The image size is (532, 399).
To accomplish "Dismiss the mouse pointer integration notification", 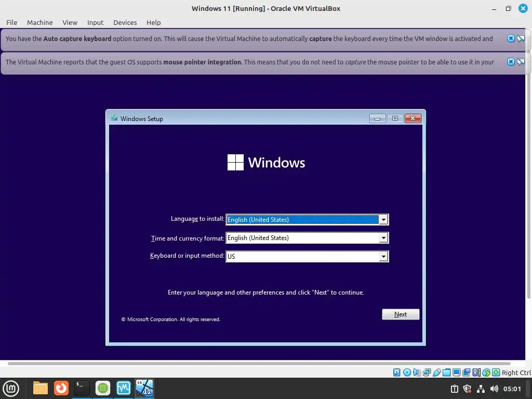I will [x=511, y=61].
